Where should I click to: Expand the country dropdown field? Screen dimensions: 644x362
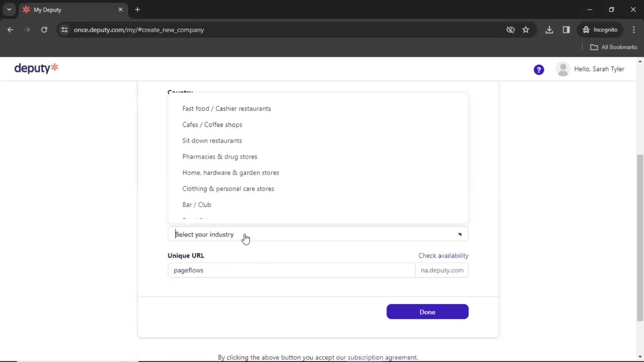click(x=317, y=92)
